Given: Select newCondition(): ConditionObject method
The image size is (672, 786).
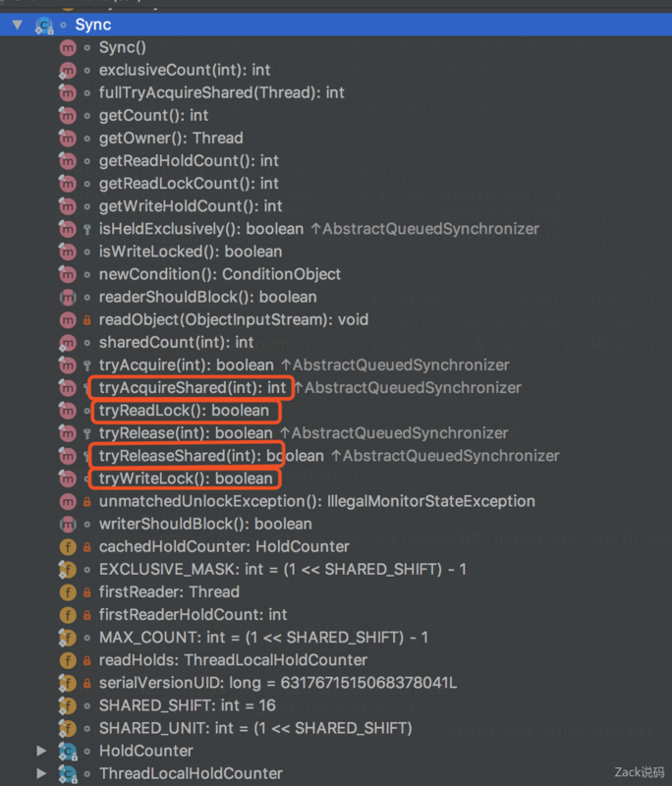Looking at the screenshot, I should (220, 274).
